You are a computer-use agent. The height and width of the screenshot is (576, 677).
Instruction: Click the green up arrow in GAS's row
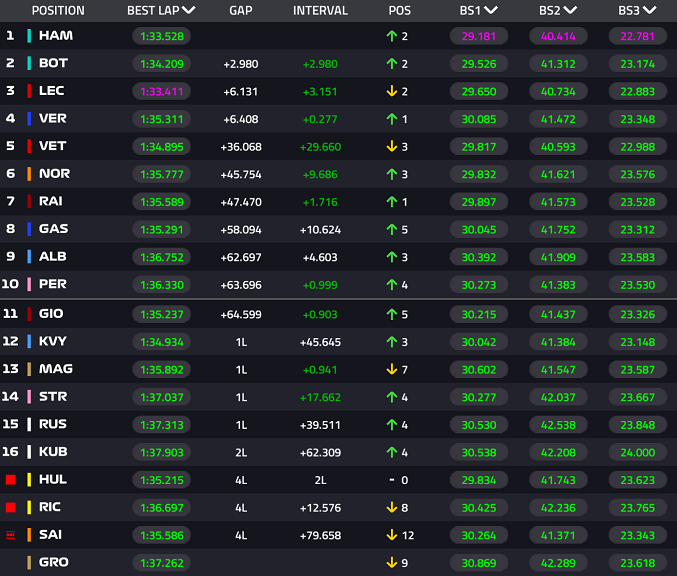point(392,230)
